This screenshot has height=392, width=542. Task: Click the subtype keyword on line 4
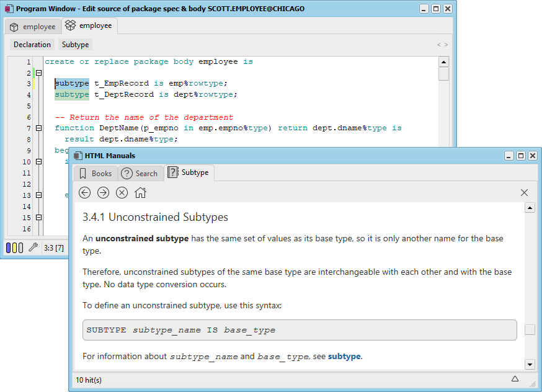pyautogui.click(x=72, y=94)
